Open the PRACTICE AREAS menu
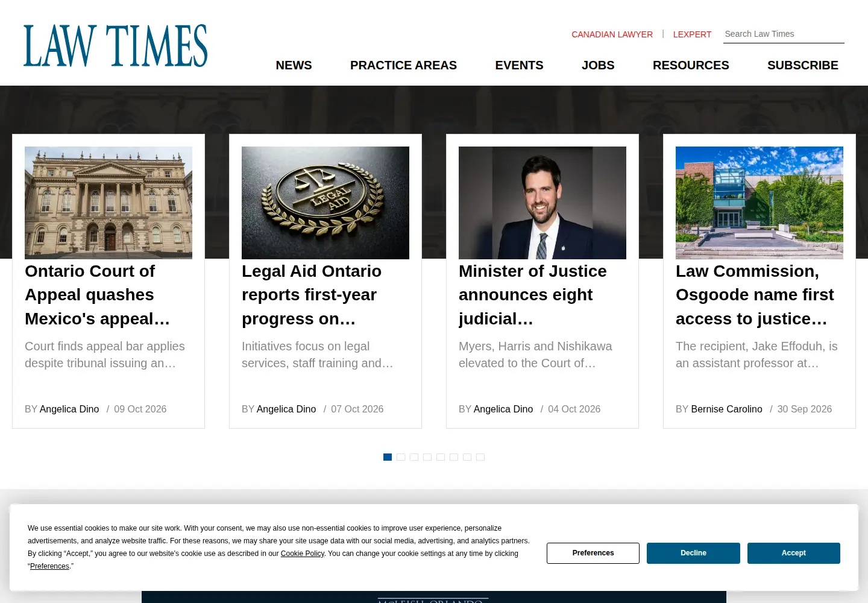The image size is (868, 603). tap(403, 65)
